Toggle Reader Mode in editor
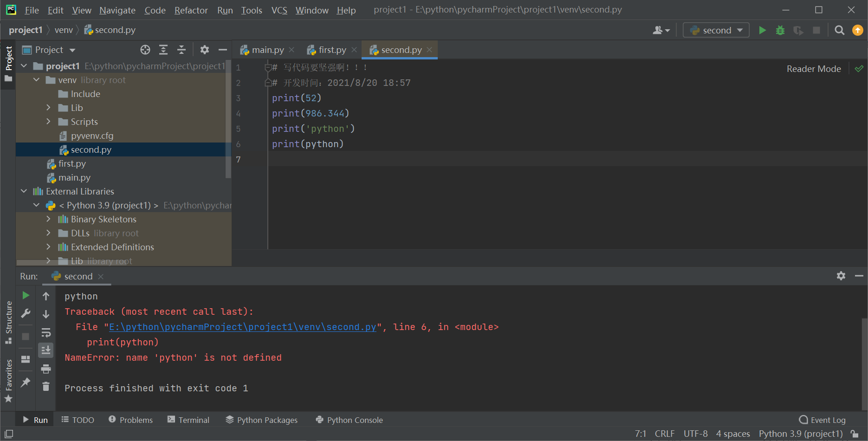Image resolution: width=868 pixels, height=441 pixels. coord(814,69)
